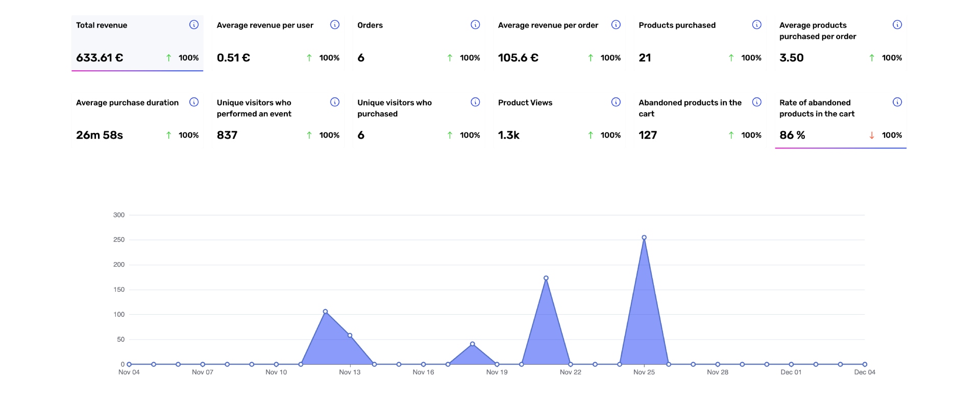Image resolution: width=980 pixels, height=408 pixels.
Task: Click the chart data point at Nov 28
Action: point(718,365)
